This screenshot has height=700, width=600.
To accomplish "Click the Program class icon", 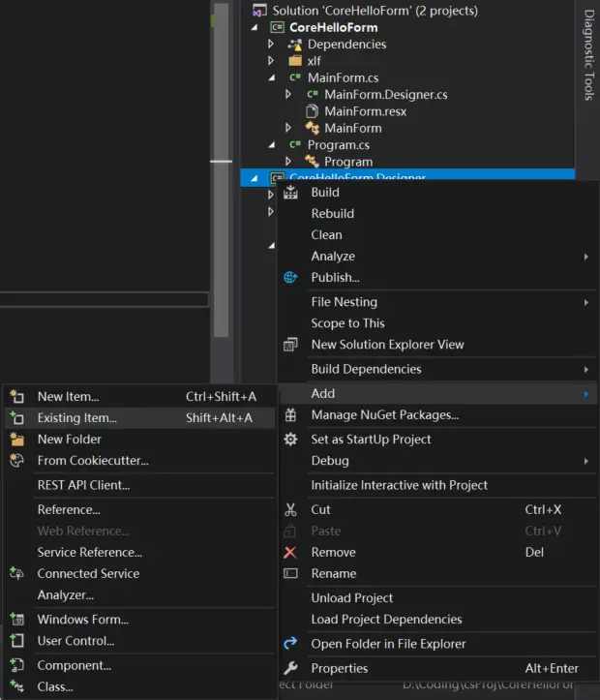I will (312, 161).
